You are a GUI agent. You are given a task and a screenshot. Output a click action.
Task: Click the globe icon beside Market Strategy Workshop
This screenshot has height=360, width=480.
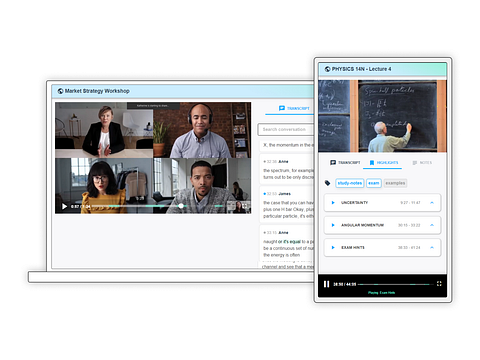pos(60,91)
